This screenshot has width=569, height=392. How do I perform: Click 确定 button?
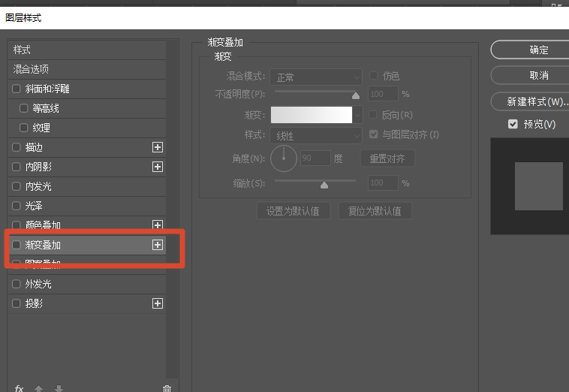point(530,50)
